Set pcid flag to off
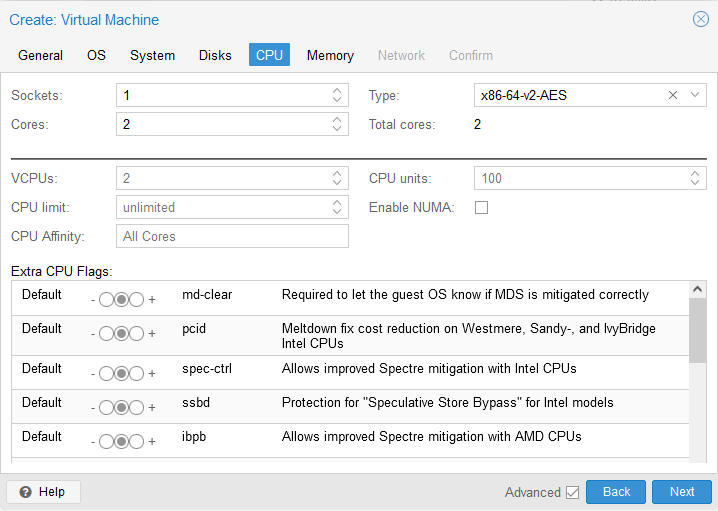Screen dimensions: 718x511 click(106, 333)
